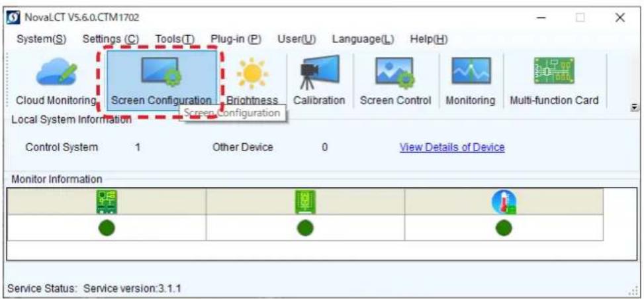Click the Control System label
The image size is (644, 299).
click(x=62, y=147)
